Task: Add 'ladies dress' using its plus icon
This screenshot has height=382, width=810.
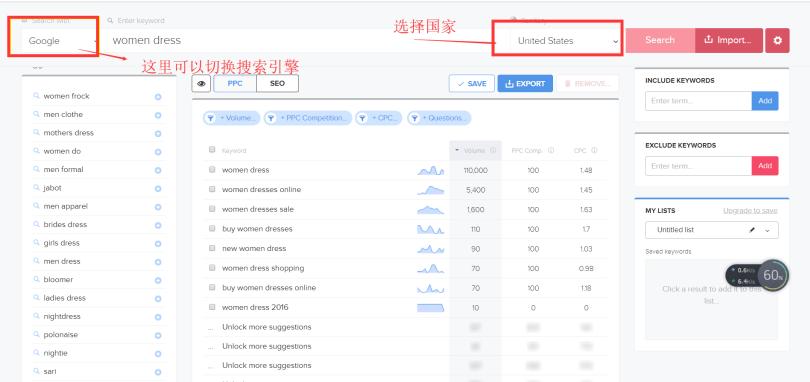Action: 158,299
